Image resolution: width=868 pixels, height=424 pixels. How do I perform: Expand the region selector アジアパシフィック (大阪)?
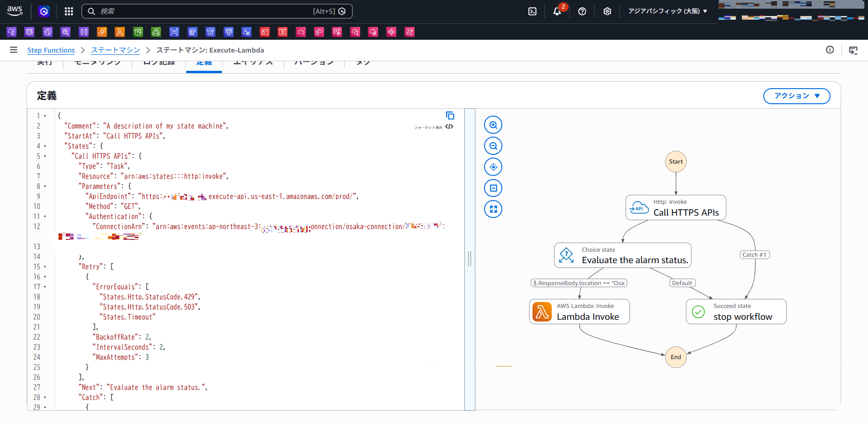[x=667, y=11]
